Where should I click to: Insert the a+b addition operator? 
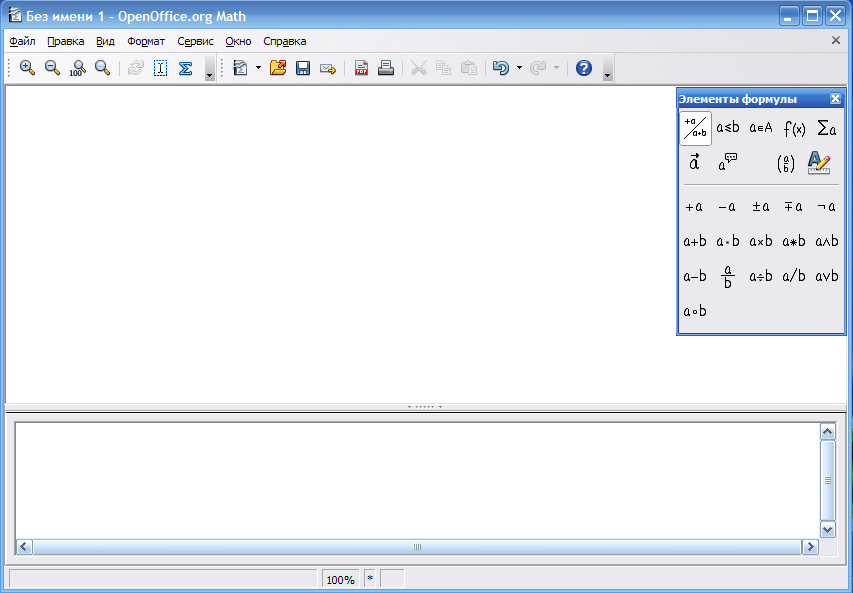[695, 241]
